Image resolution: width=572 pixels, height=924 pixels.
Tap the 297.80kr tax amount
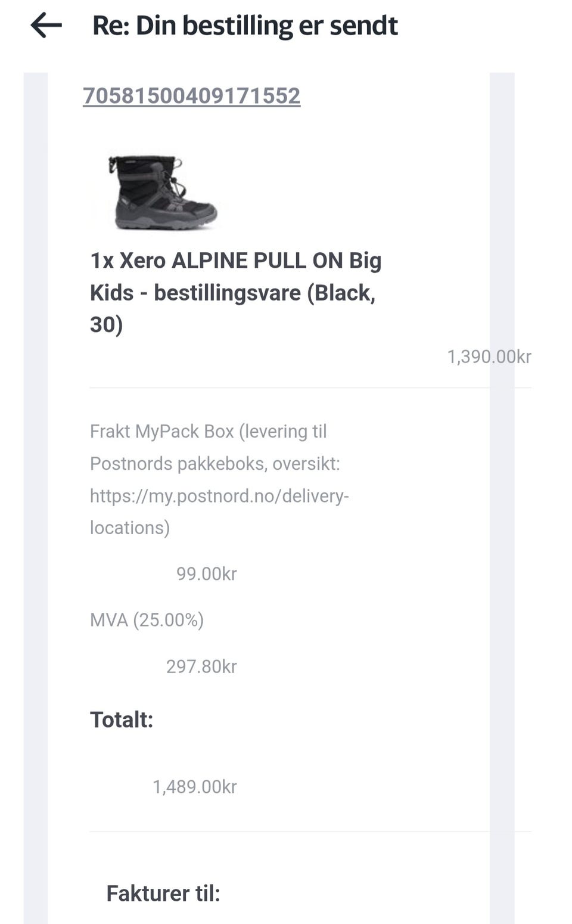(x=201, y=666)
